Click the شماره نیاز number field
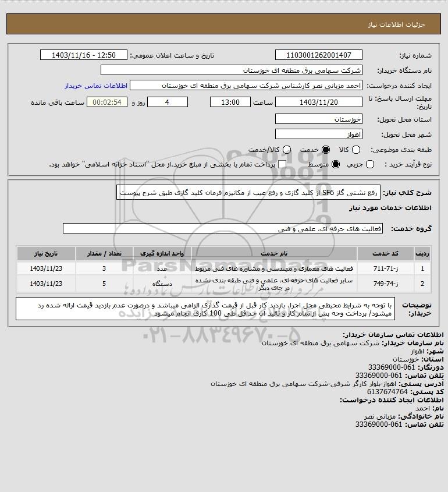 pos(318,55)
